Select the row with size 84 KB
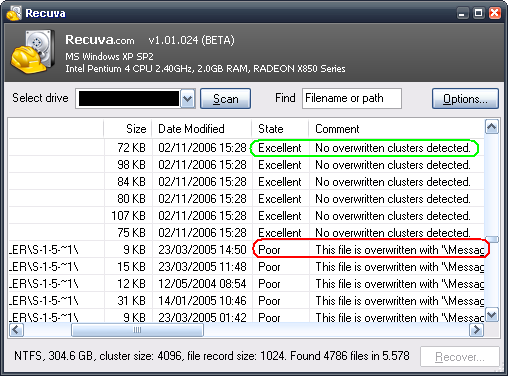508x376 pixels. click(x=246, y=182)
